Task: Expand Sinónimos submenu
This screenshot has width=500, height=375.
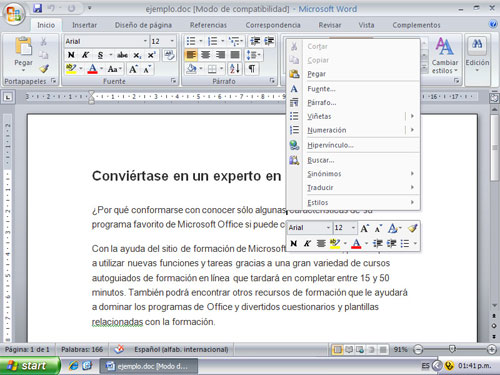Action: click(353, 174)
